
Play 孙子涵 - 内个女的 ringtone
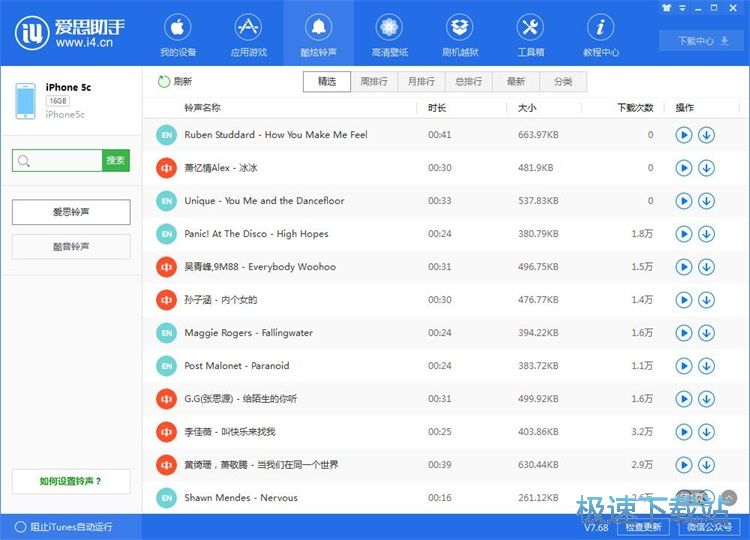[684, 300]
